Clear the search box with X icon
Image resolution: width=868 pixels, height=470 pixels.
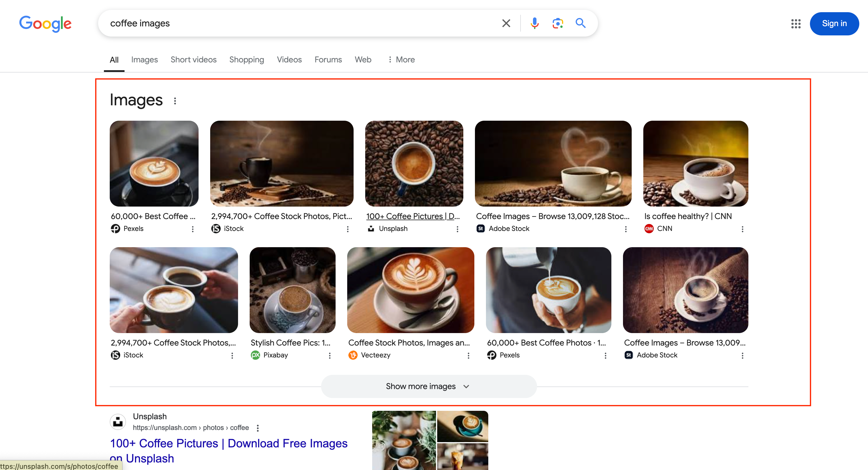(x=506, y=23)
